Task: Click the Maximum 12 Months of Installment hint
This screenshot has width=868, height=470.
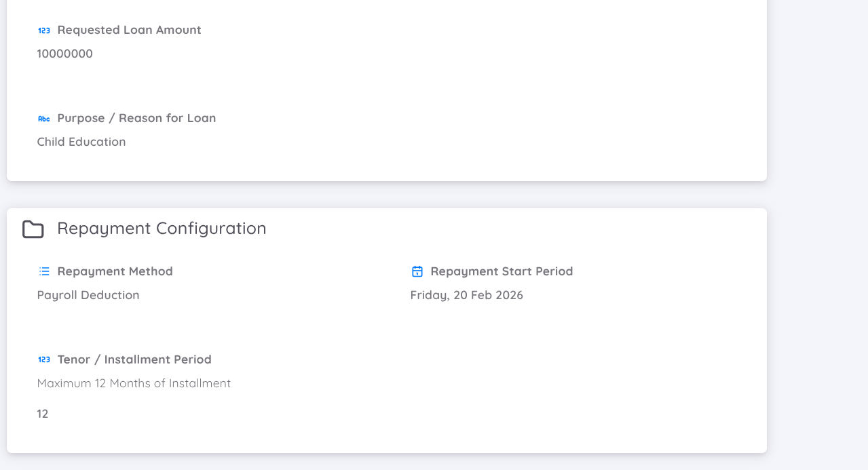Action: click(x=134, y=383)
